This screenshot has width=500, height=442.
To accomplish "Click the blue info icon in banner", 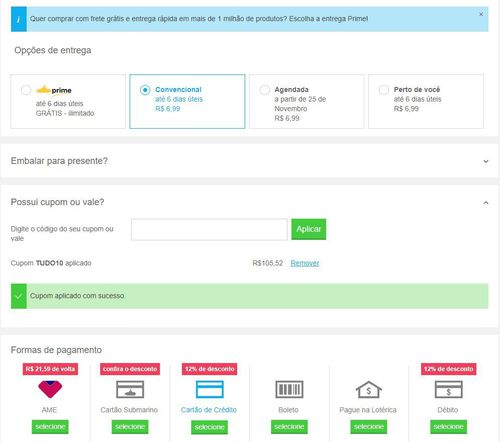I will (19, 19).
